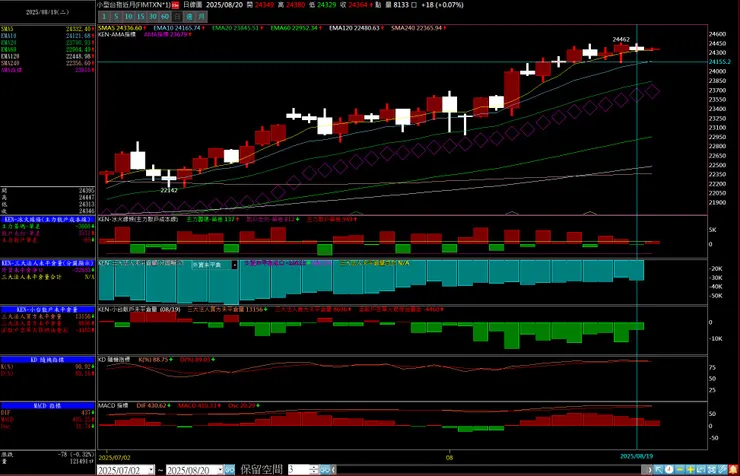Select the 30-minute timeframe button

[153, 17]
